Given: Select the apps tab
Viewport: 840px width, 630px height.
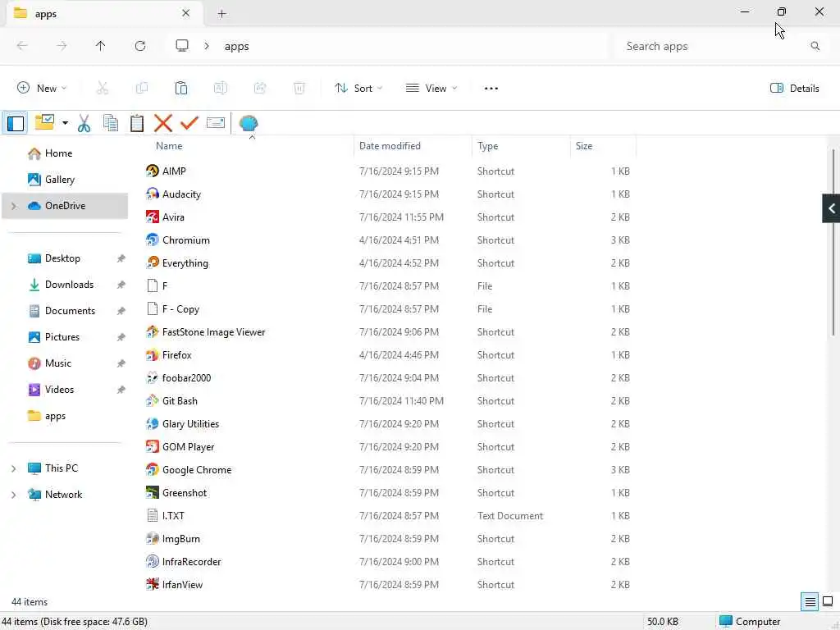Looking at the screenshot, I should tap(104, 13).
